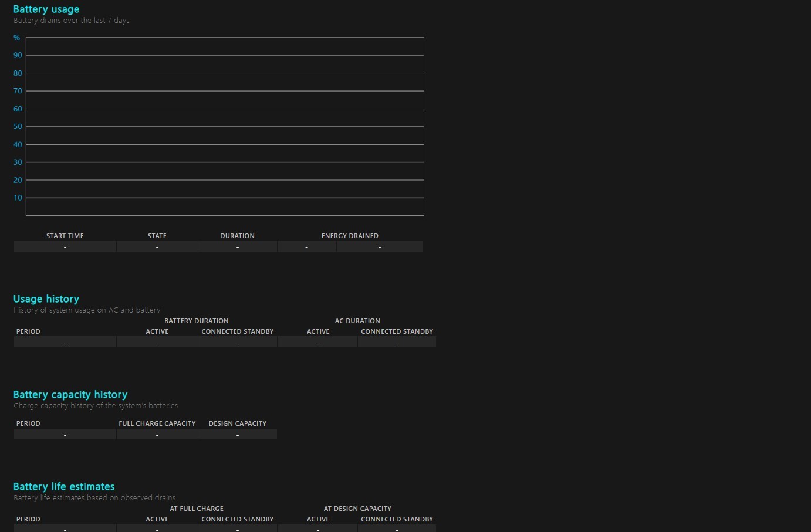Select "Battery life estimates based on observed drains"
This screenshot has height=532, width=811.
94,498
